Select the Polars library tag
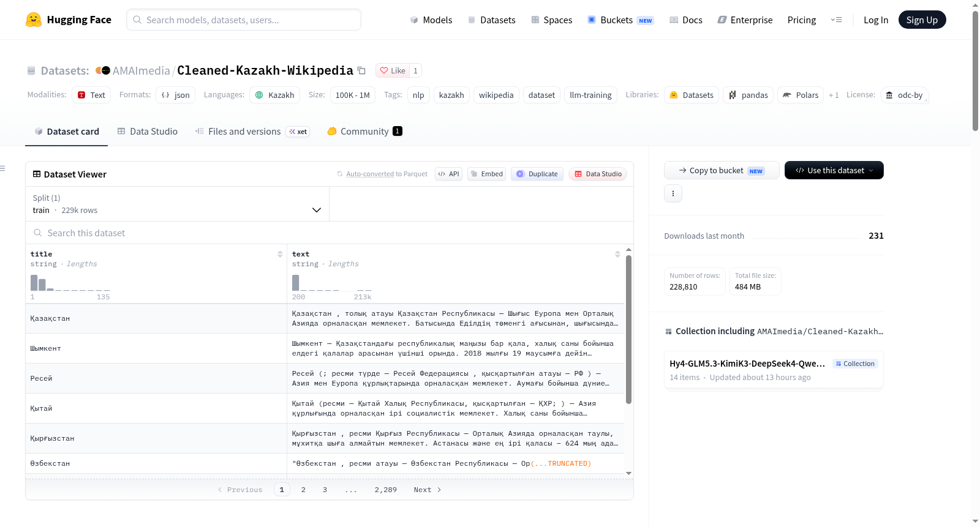The width and height of the screenshot is (980, 527). 801,95
